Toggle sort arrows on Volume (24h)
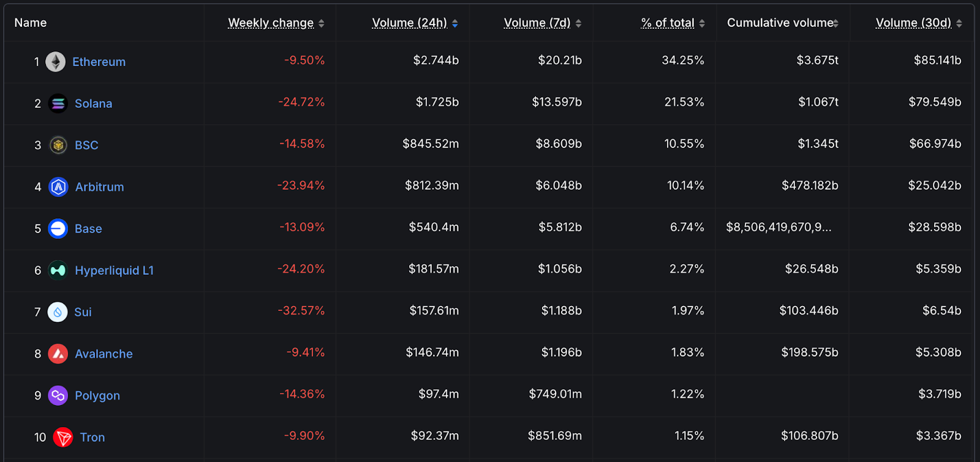This screenshot has width=980, height=462. (455, 23)
